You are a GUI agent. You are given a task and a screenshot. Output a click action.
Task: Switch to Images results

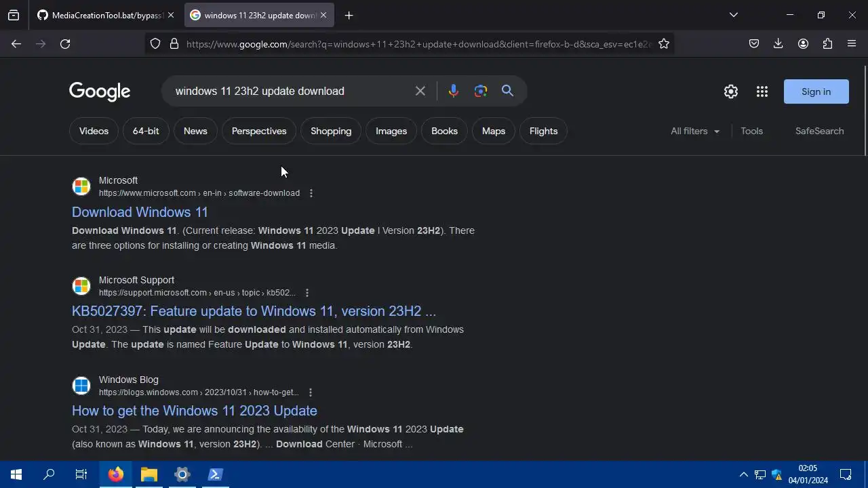[x=391, y=131]
